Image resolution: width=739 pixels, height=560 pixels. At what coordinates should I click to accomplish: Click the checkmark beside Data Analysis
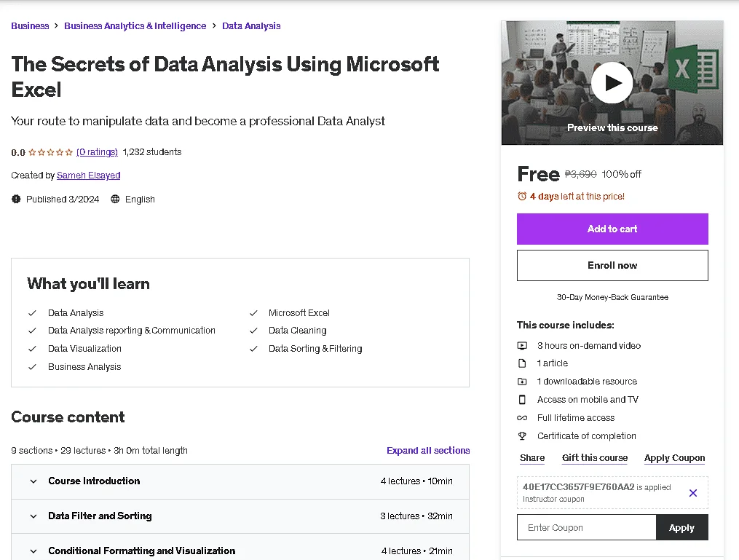pos(32,313)
